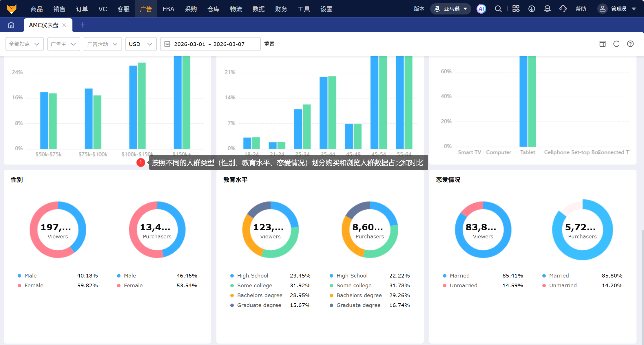Click the date range input field
Screen dimensions: 644x345
(210, 44)
